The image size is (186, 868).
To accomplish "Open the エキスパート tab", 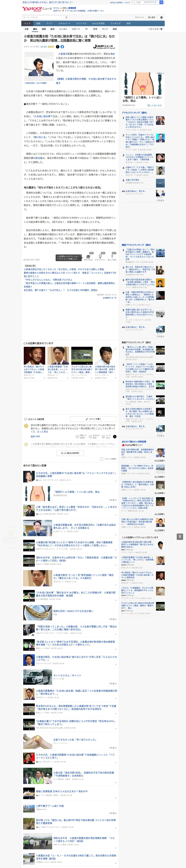I will tap(64, 24).
